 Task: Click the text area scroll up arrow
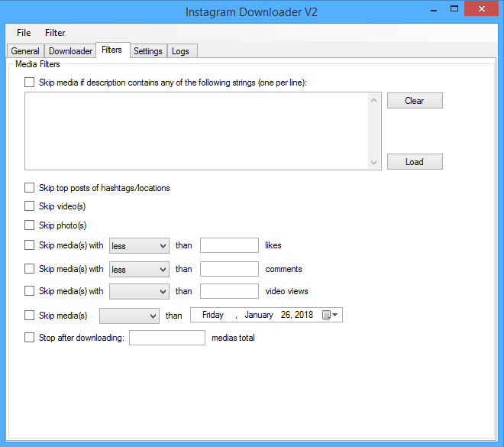pos(374,100)
